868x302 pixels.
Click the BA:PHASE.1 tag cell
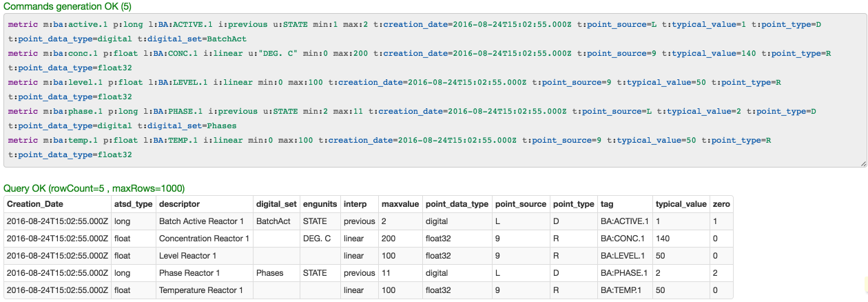[624, 273]
